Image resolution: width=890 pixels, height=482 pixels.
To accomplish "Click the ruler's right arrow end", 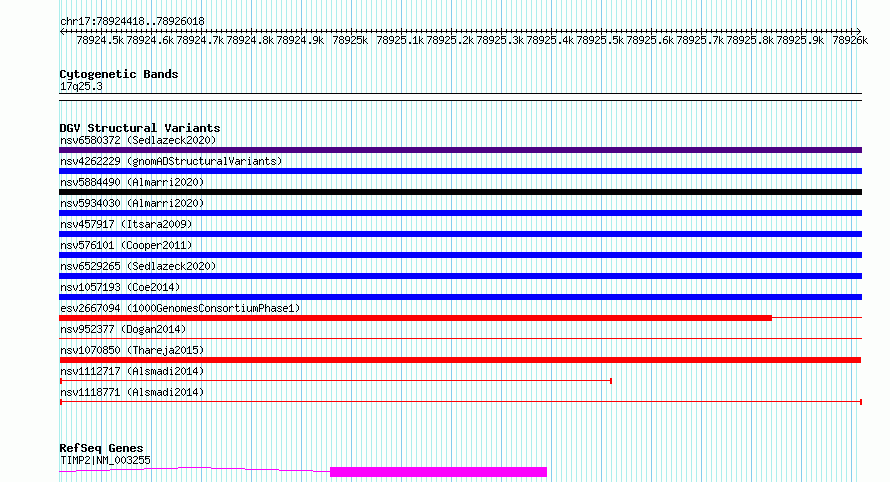I will (859, 31).
